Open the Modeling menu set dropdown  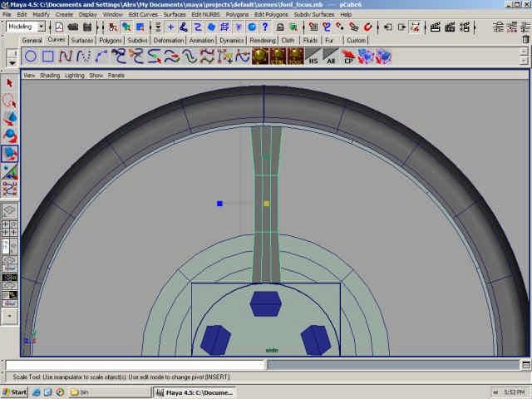tap(27, 27)
